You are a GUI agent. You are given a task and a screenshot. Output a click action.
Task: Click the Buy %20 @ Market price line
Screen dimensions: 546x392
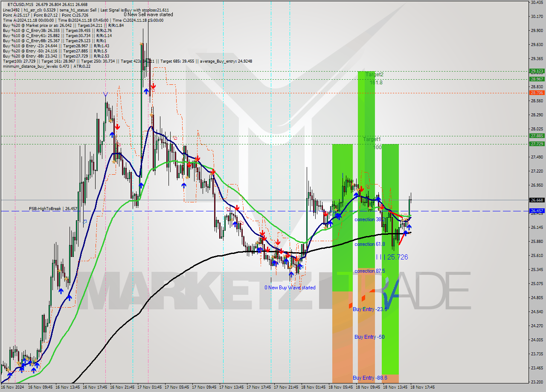(x=63, y=25)
